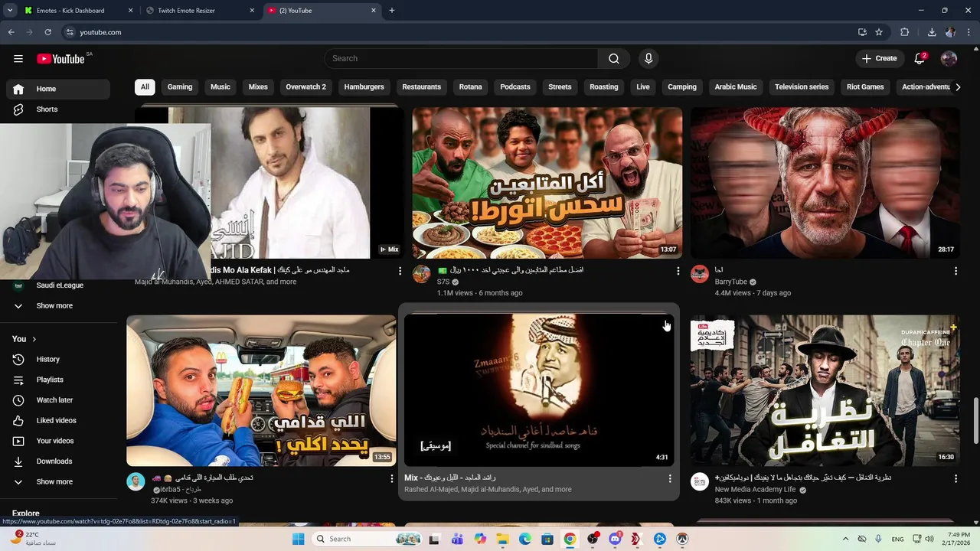
Task: Open the S7S channel avatar
Action: pos(422,274)
